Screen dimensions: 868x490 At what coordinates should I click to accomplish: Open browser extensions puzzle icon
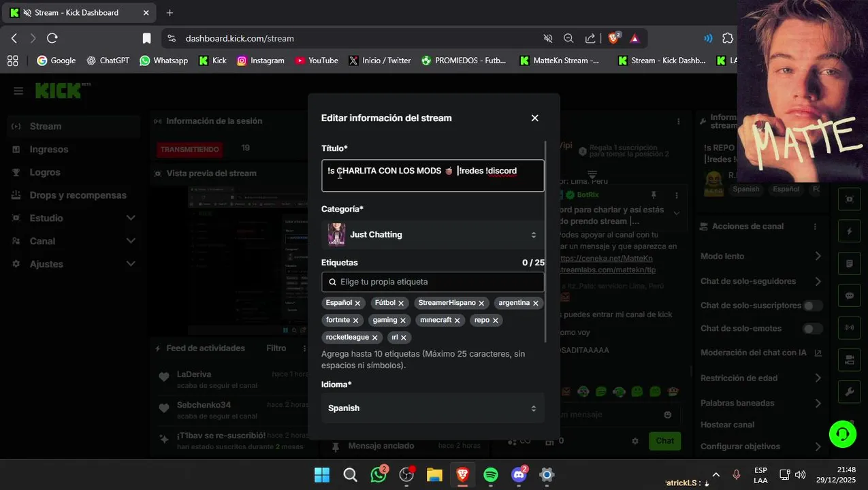coord(727,38)
